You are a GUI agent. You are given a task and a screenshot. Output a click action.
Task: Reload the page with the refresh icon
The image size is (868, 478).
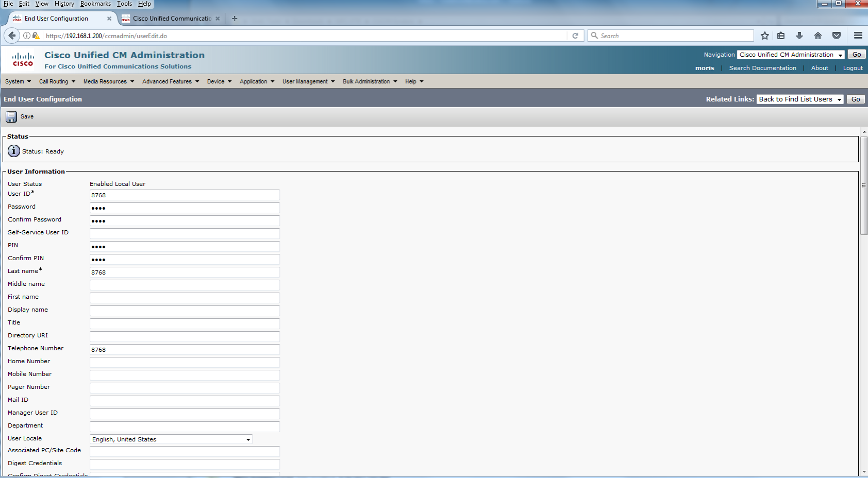pos(575,36)
